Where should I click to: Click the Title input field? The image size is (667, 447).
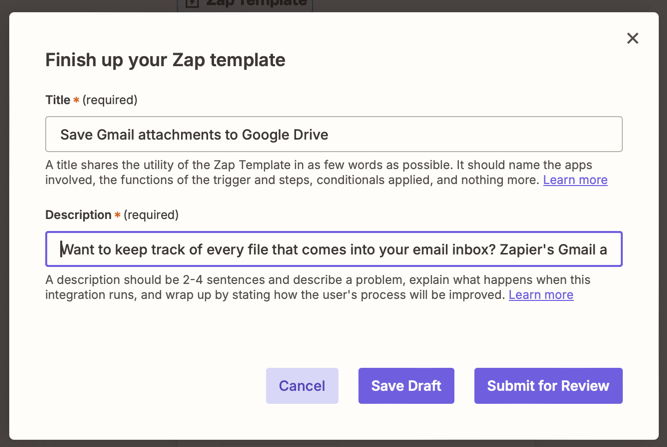point(334,134)
